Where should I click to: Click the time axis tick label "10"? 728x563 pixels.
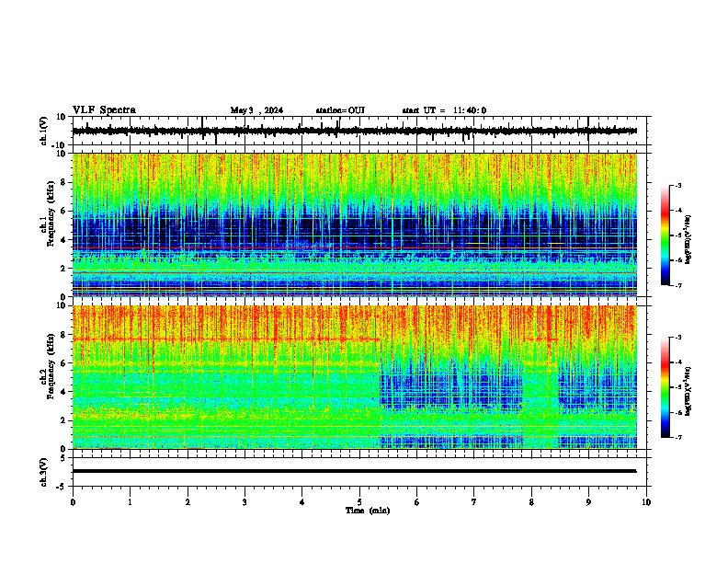646,502
